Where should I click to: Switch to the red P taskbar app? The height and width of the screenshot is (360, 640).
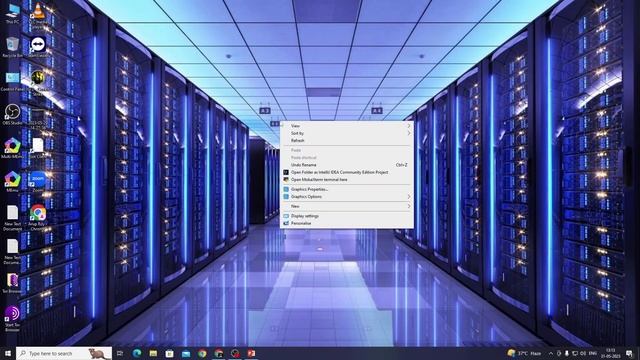(x=251, y=353)
